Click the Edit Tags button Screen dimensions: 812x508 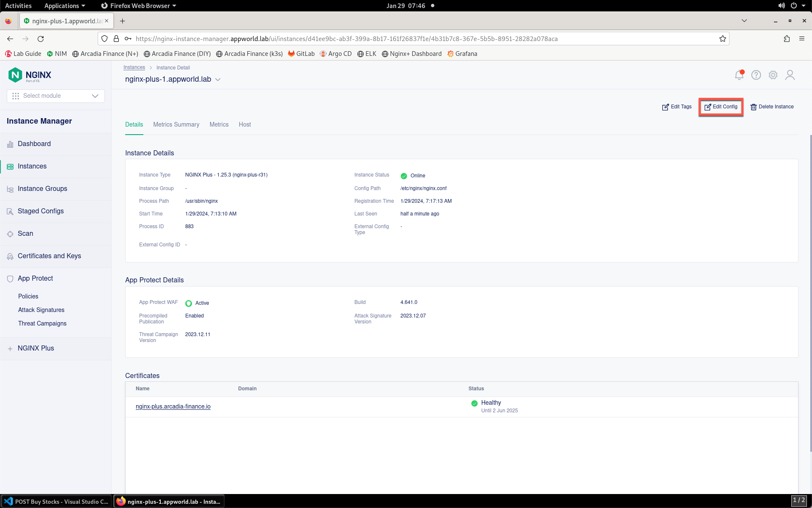click(677, 107)
